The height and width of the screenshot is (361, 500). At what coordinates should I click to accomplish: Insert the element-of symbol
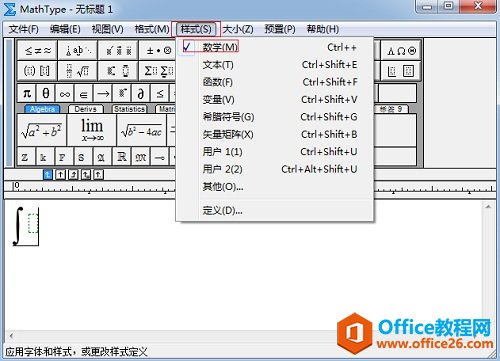pos(84,93)
